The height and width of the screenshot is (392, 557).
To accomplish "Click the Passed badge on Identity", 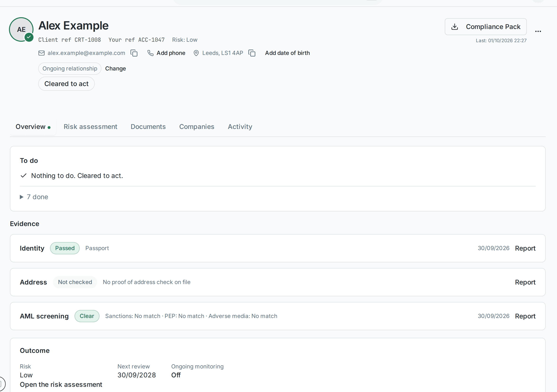I will tap(65, 248).
